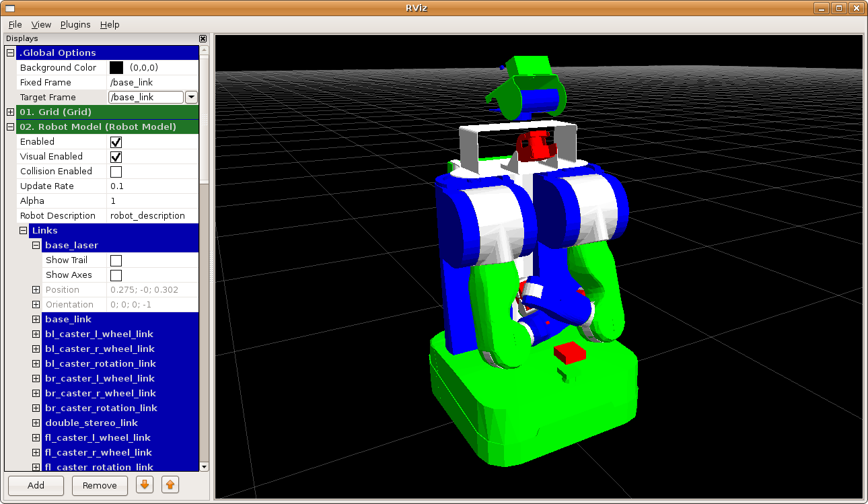Enable Show Trail for base_laser

(x=116, y=260)
